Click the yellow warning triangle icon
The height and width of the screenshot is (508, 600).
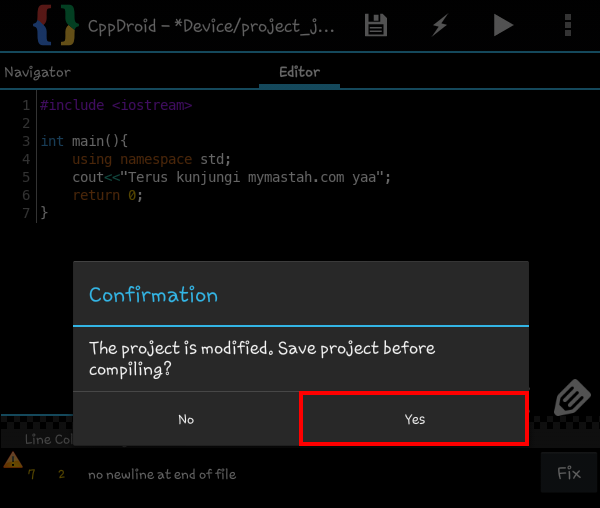point(13,460)
